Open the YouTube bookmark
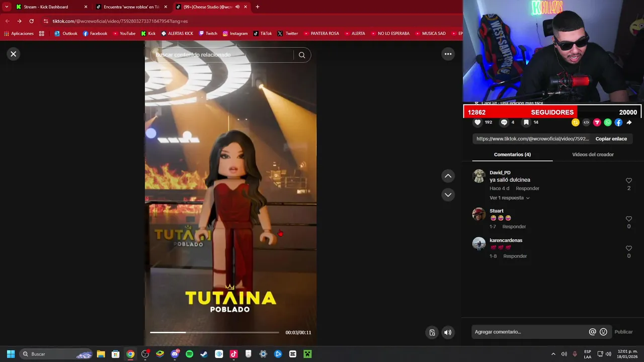 tap(124, 34)
